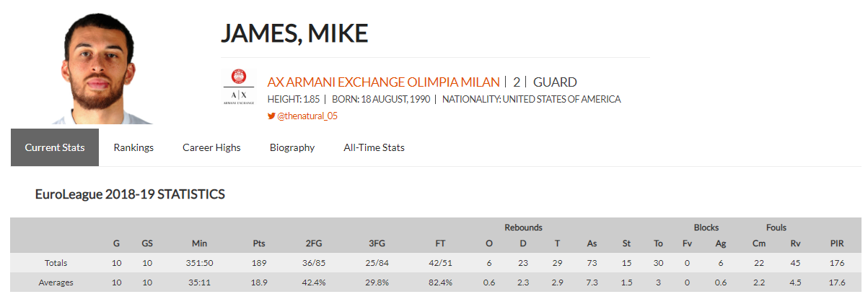View the Biography tab

(292, 147)
